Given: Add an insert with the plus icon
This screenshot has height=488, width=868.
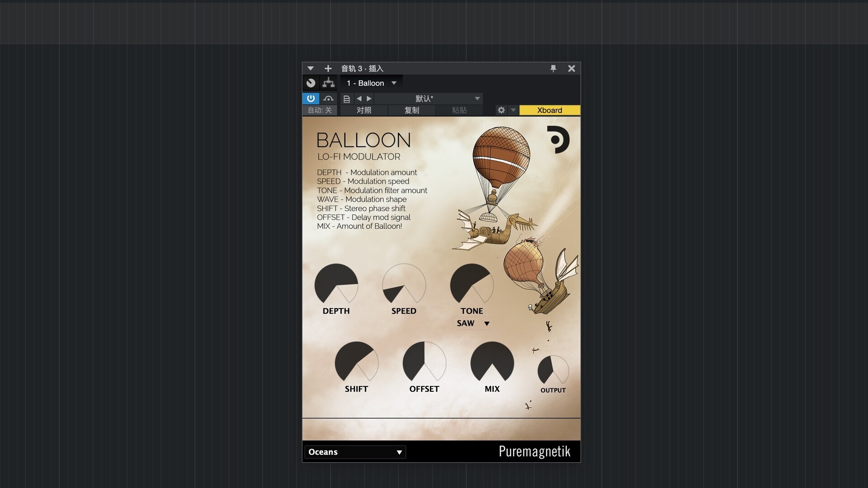Looking at the screenshot, I should pos(328,69).
